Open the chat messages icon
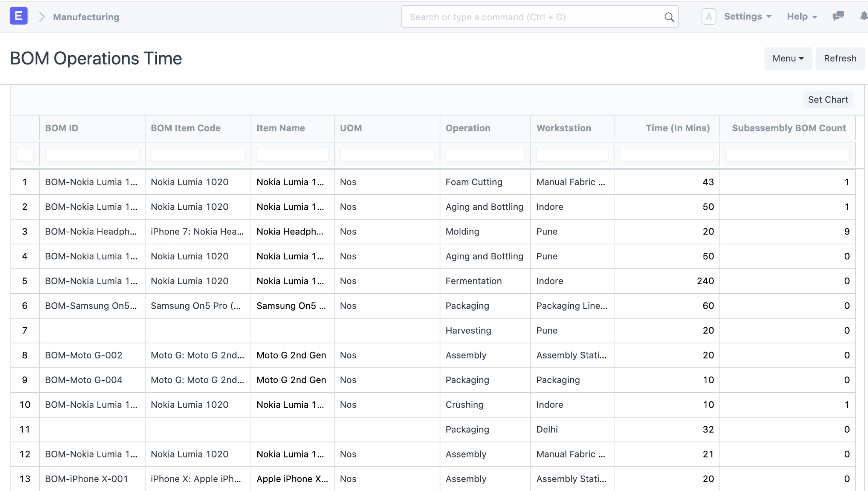The width and height of the screenshot is (868, 491). [x=838, y=16]
